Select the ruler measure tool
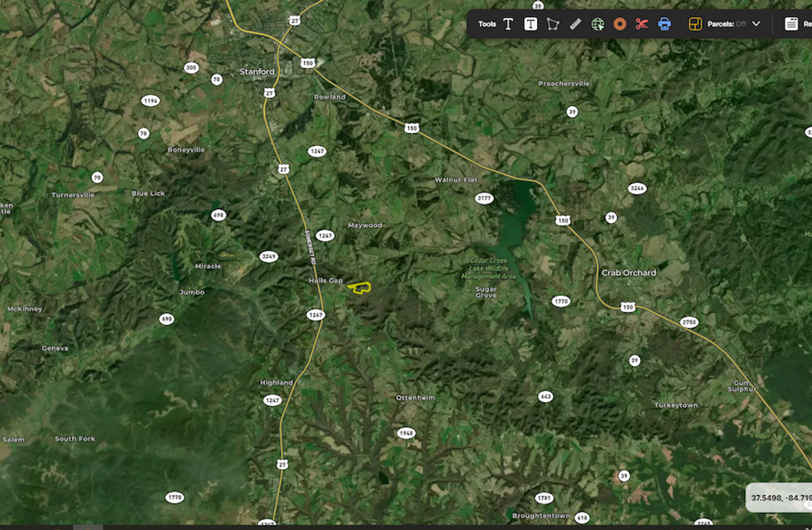This screenshot has width=812, height=530. coord(576,24)
